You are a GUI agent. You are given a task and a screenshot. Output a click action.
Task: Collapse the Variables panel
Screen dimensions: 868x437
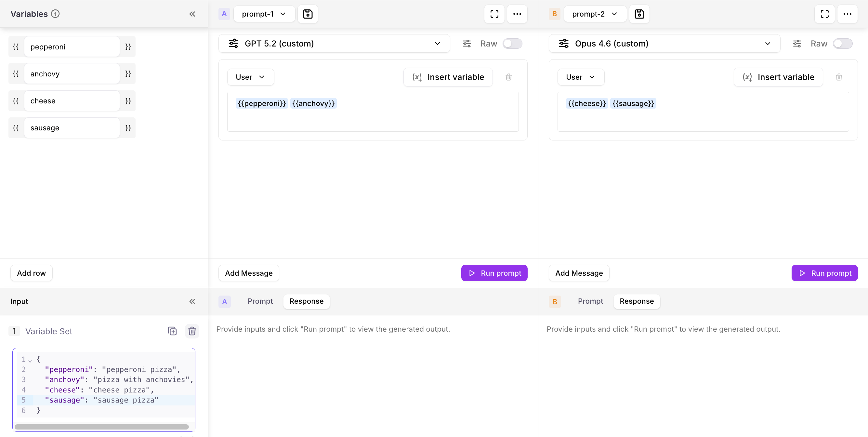click(192, 14)
